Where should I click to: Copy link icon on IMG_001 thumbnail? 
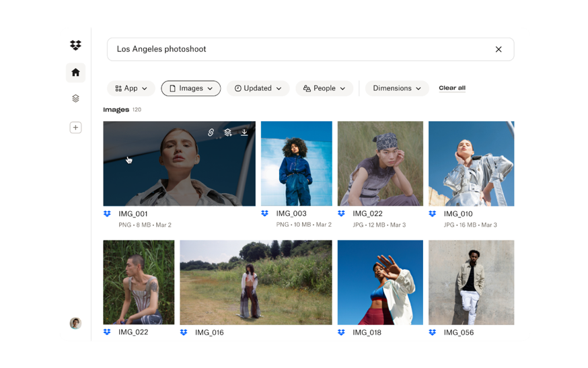pyautogui.click(x=211, y=133)
